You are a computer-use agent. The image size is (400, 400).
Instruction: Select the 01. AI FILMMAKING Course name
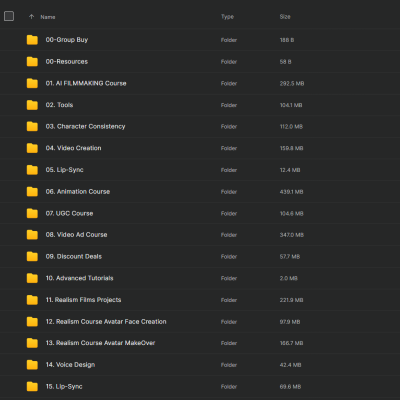[86, 83]
